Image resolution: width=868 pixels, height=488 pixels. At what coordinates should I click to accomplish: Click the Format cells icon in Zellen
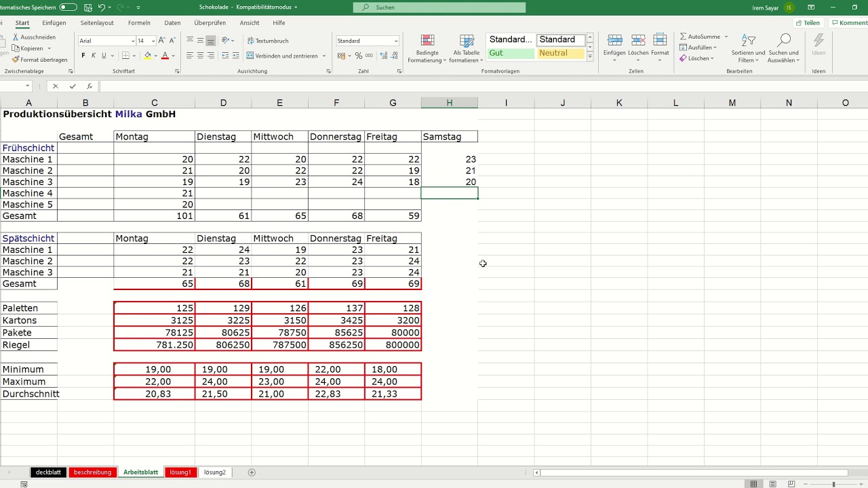pos(660,41)
